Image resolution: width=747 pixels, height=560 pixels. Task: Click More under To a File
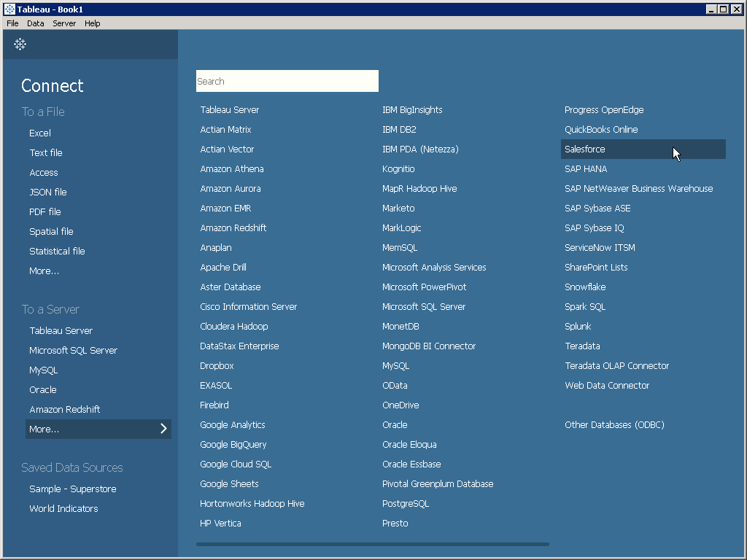(44, 271)
